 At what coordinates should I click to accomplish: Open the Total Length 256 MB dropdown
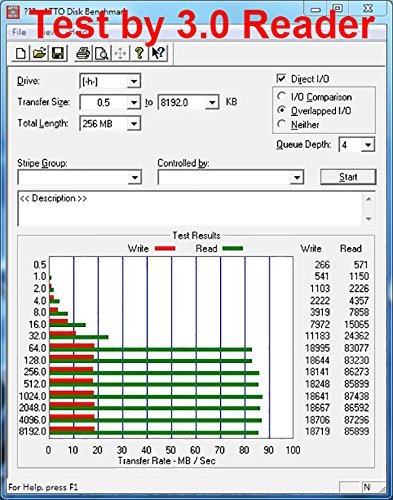point(134,124)
